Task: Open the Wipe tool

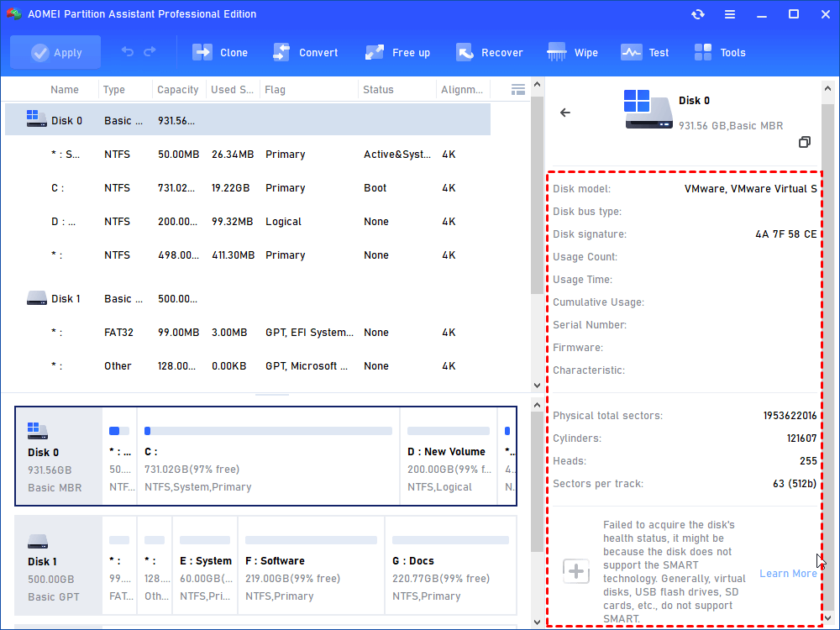Action: [572, 52]
